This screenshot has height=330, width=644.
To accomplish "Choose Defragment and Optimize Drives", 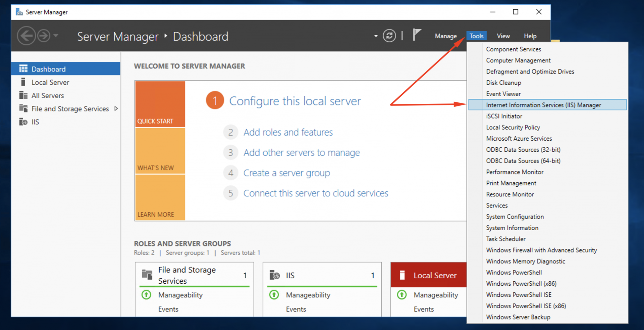I will point(547,72).
